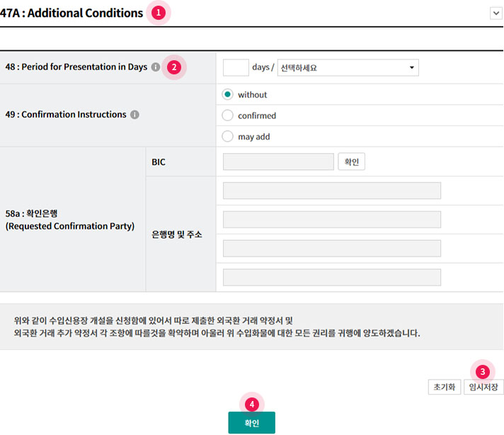Select the 'without' radio option
504x435 pixels.
[x=227, y=94]
